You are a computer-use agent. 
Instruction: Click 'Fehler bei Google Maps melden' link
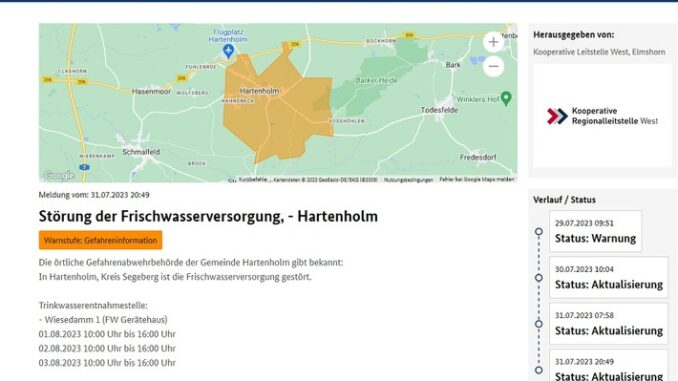pyautogui.click(x=477, y=179)
